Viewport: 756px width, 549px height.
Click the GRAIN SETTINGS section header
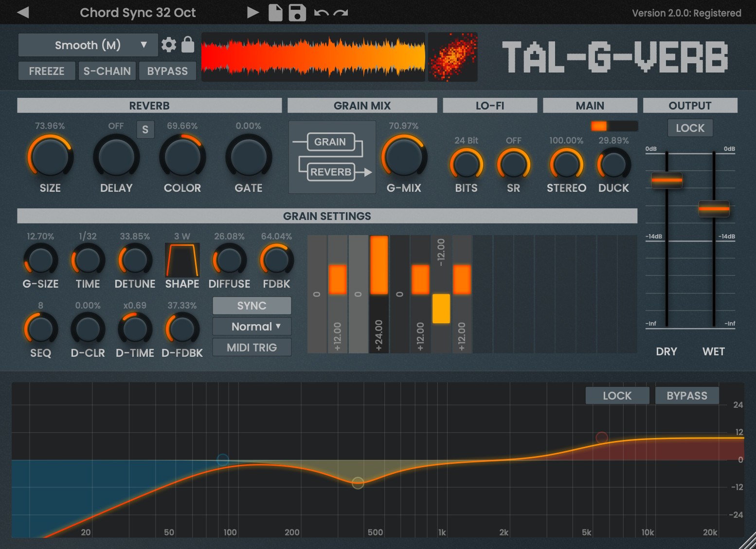(327, 216)
